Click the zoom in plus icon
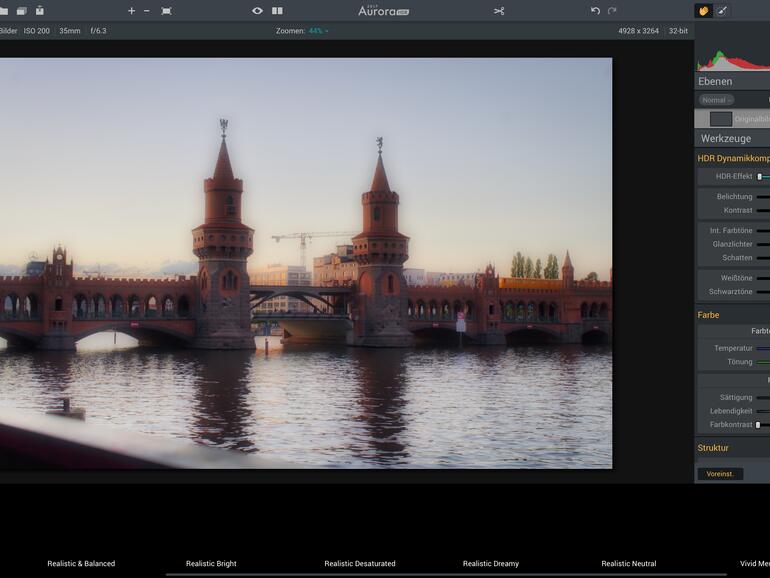This screenshot has height=578, width=770. 131,11
